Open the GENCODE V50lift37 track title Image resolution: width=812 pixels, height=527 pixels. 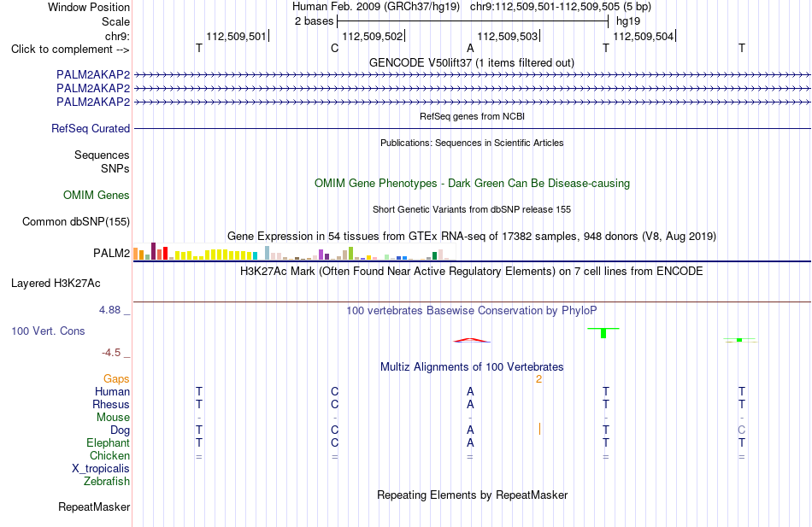(472, 62)
